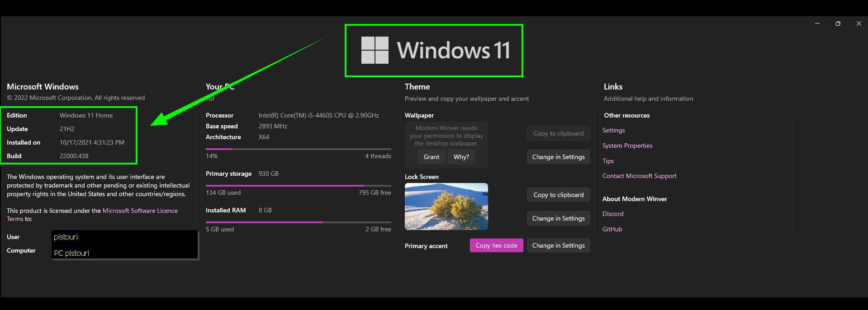Image resolution: width=868 pixels, height=310 pixels.
Task: Click the "Microsoft Windows" heading
Action: click(x=43, y=87)
